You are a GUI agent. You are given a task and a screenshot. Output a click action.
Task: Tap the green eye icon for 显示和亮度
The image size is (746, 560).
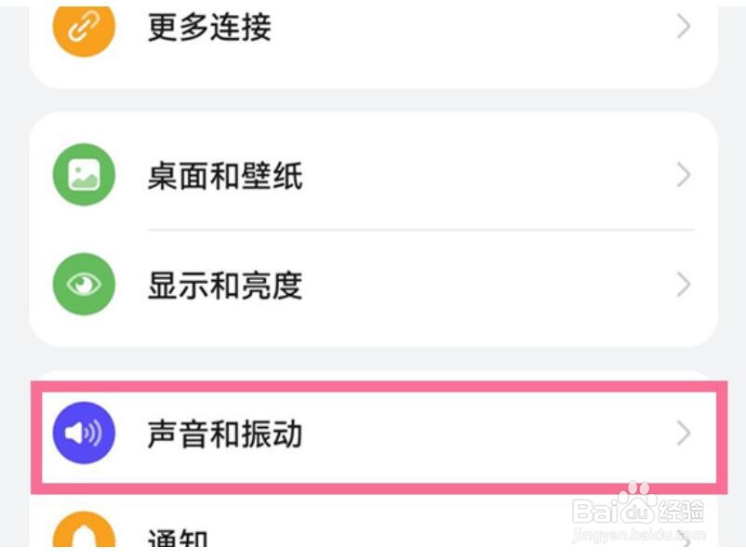tap(85, 284)
